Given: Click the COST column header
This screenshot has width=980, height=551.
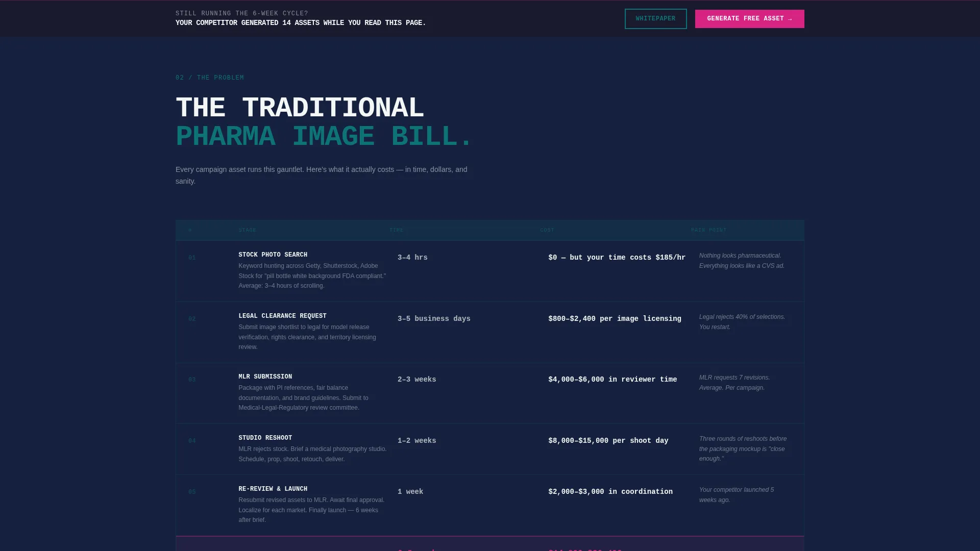Looking at the screenshot, I should [x=547, y=231].
